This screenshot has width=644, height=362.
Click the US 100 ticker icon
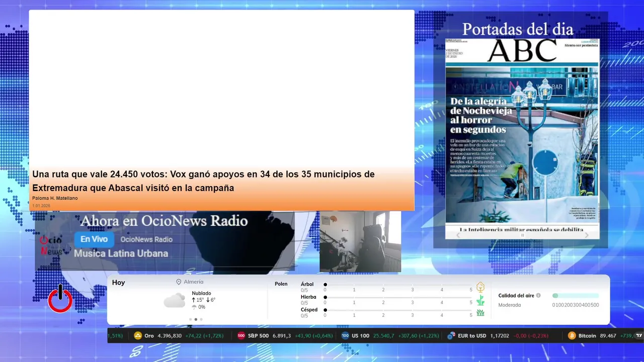[x=345, y=336]
